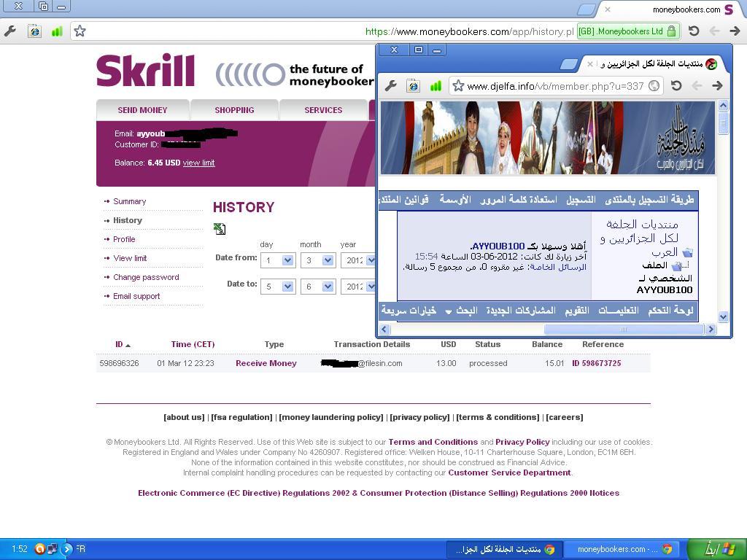Select Email support in the Skrill sidebar
Screen dimensions: 747x560
point(136,296)
